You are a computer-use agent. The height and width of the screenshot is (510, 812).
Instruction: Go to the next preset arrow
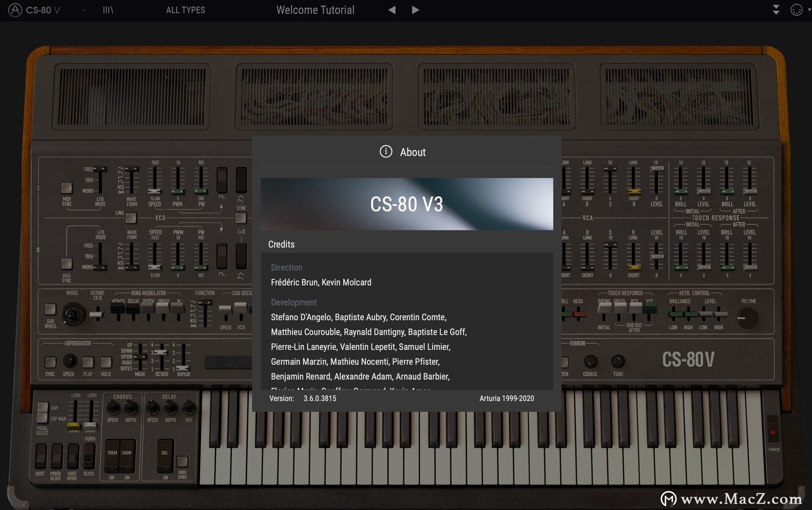click(x=415, y=10)
